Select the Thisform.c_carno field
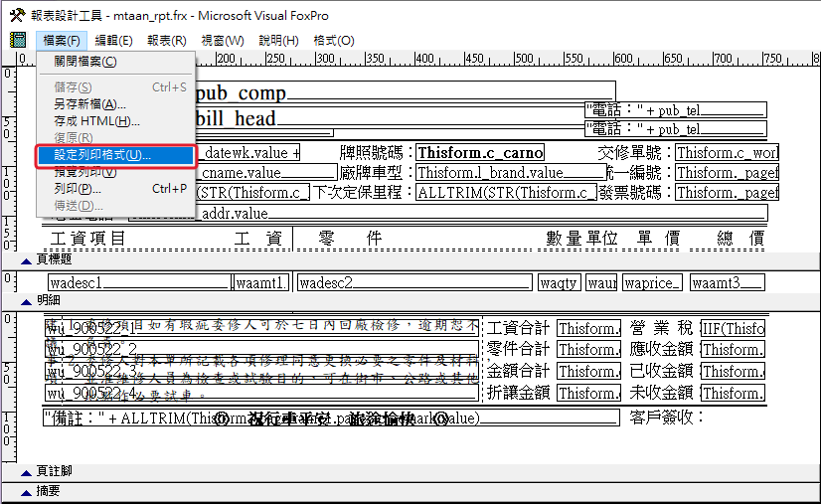821x504 pixels. (480, 152)
